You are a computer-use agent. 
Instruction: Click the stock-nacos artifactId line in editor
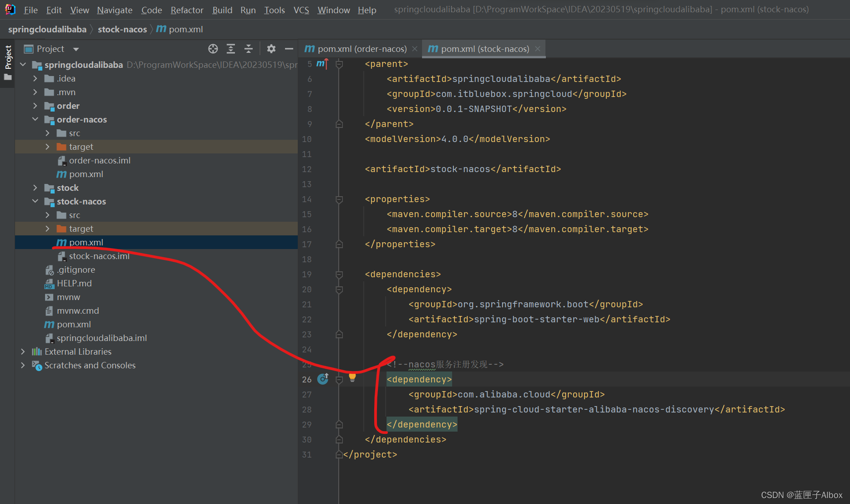pos(463,169)
